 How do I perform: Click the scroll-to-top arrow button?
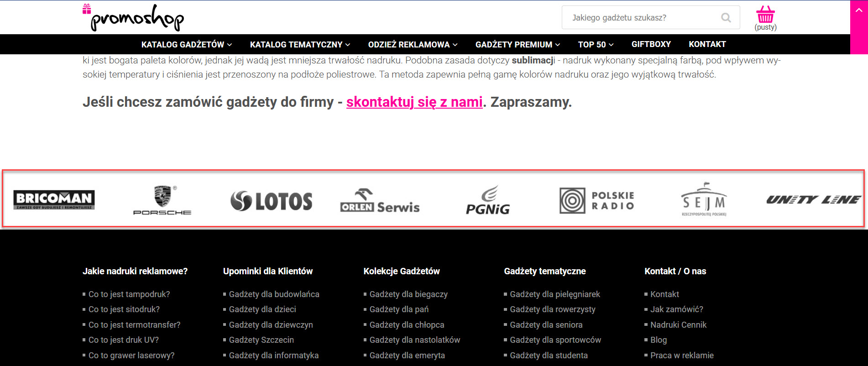point(859,10)
